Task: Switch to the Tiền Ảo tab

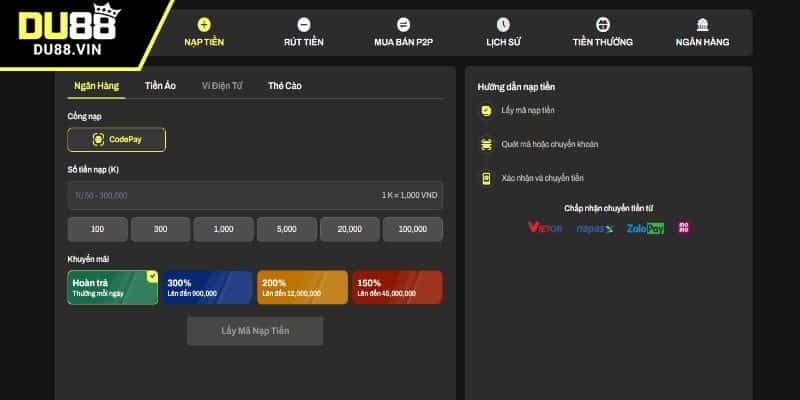Action: [160, 86]
